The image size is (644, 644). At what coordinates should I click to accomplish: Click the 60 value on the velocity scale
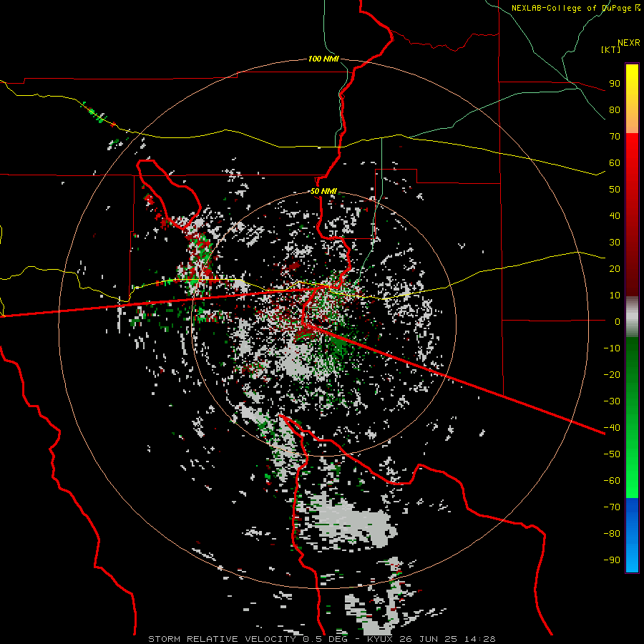pos(615,163)
